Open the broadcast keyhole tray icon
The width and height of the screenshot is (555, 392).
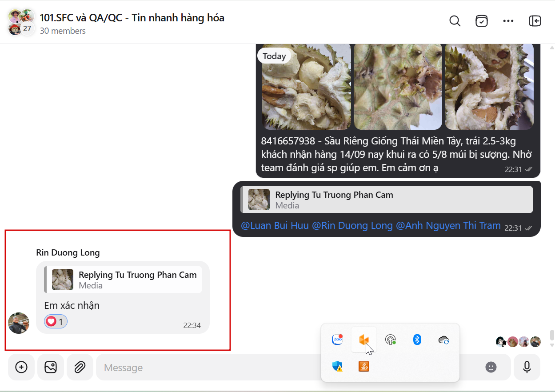click(x=391, y=340)
